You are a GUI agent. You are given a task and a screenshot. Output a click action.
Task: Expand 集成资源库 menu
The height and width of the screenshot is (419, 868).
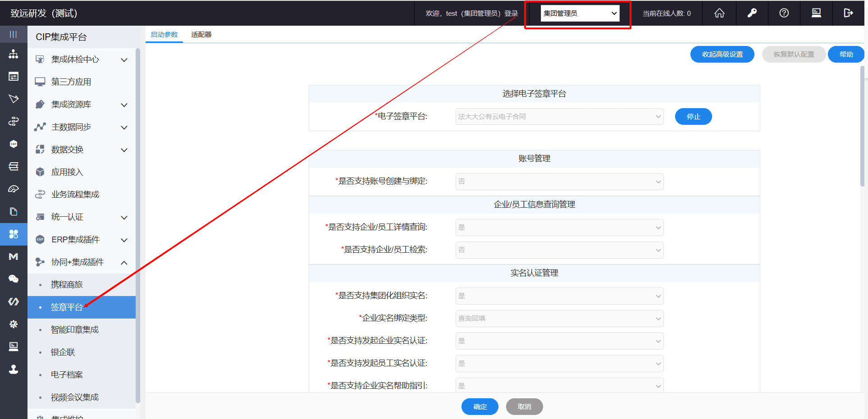coord(82,105)
